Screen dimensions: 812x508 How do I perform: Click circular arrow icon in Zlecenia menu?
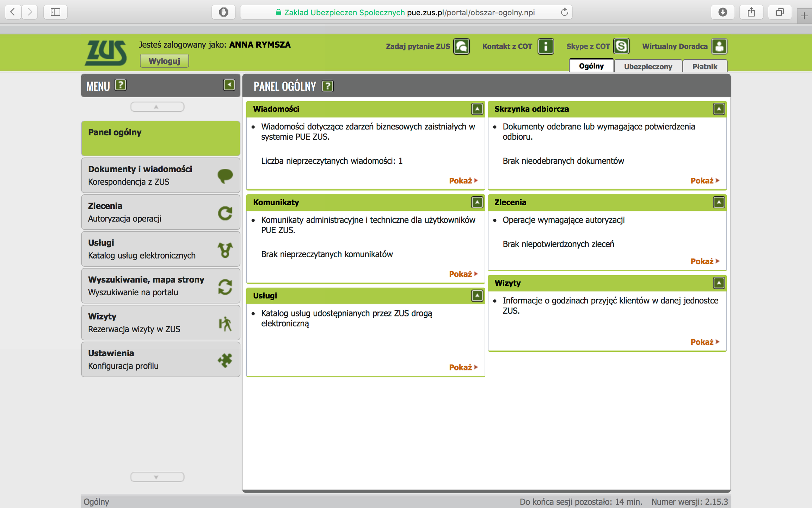point(225,213)
